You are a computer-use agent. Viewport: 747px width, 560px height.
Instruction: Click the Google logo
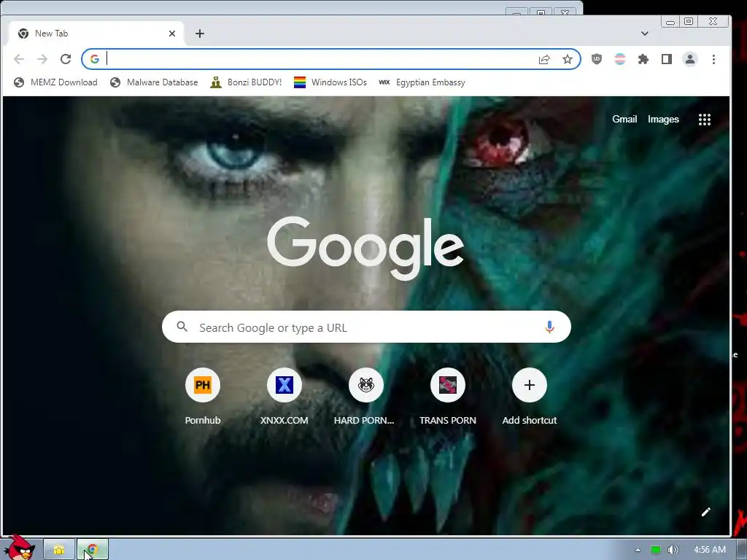coord(365,248)
